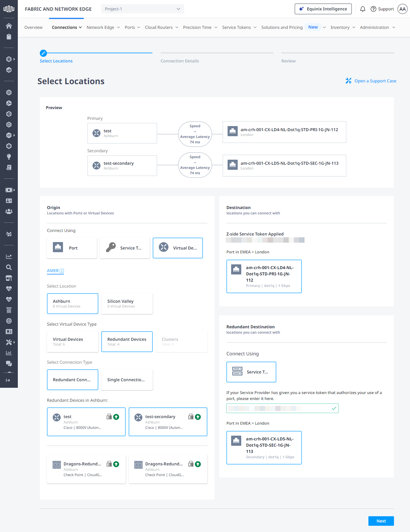Screen dimensions: 410x532
Task: Click the redundant destination Service Token button
Action: (x=251, y=372)
